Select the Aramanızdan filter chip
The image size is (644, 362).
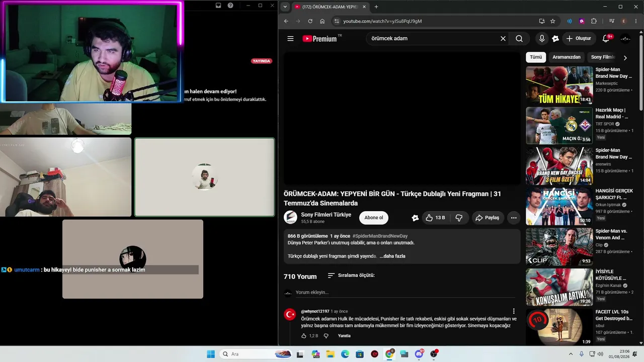pos(567,57)
